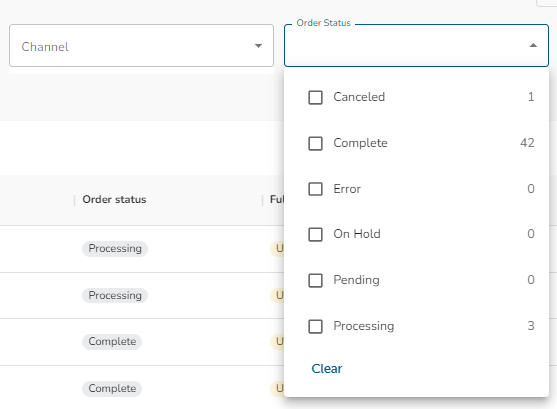Select the On Hold checkbox
Image resolution: width=557 pixels, height=409 pixels.
315,235
